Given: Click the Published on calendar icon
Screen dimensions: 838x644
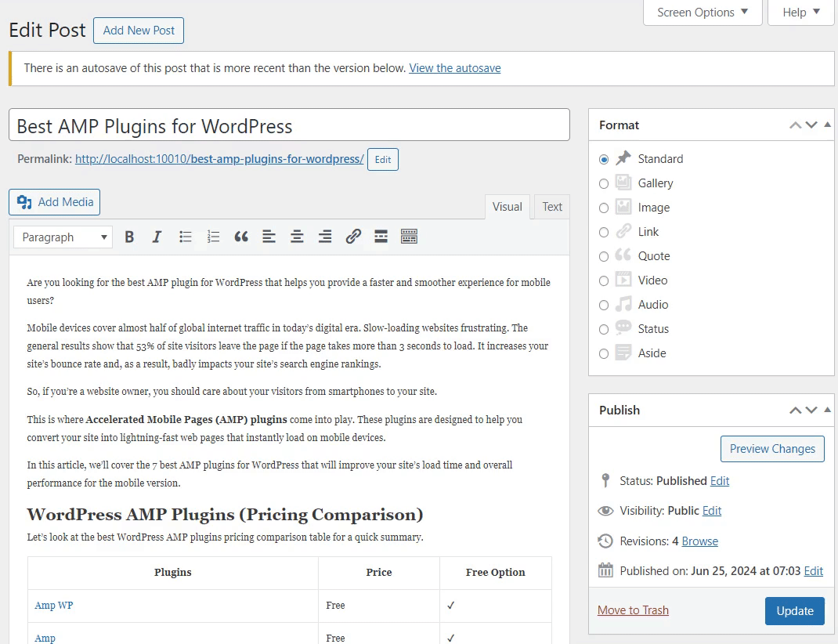Looking at the screenshot, I should (x=605, y=570).
